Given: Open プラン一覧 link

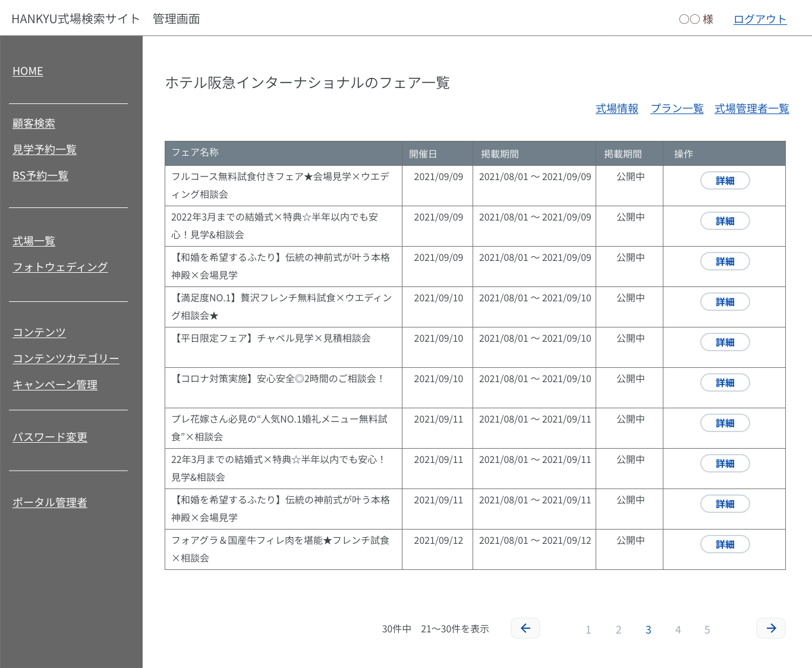Looking at the screenshot, I should pyautogui.click(x=676, y=109).
